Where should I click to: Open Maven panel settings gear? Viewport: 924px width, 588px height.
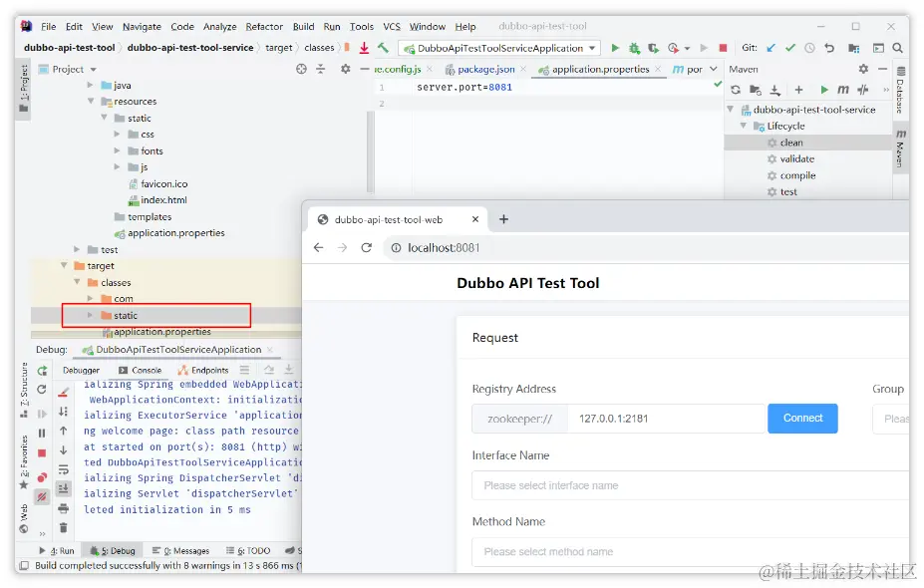[x=863, y=69]
